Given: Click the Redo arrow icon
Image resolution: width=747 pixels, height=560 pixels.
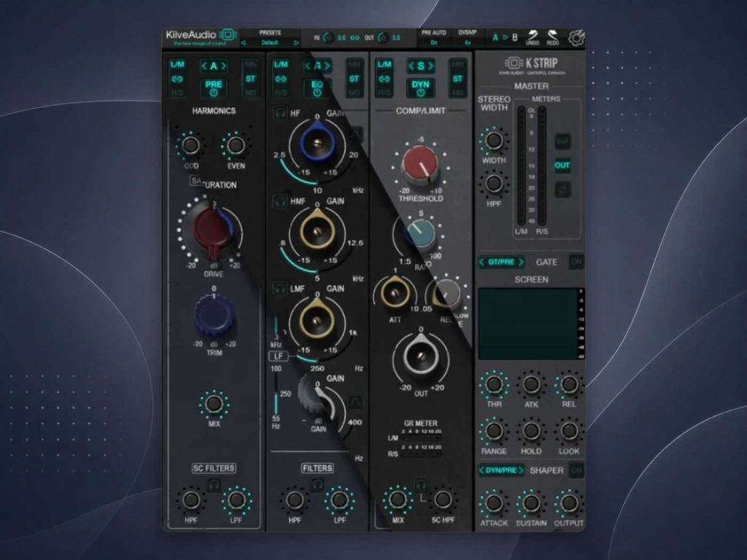Looking at the screenshot, I should (x=553, y=36).
